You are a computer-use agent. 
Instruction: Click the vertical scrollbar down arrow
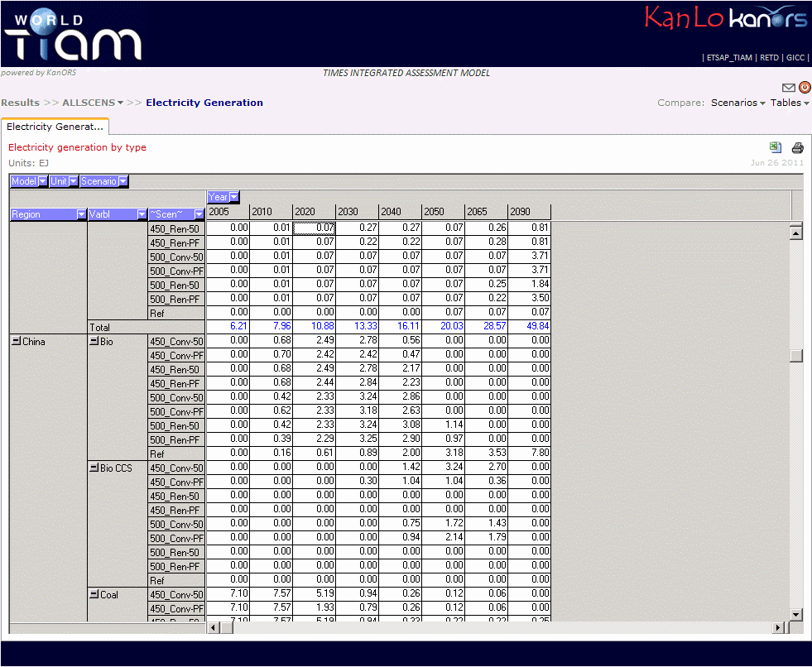796,615
